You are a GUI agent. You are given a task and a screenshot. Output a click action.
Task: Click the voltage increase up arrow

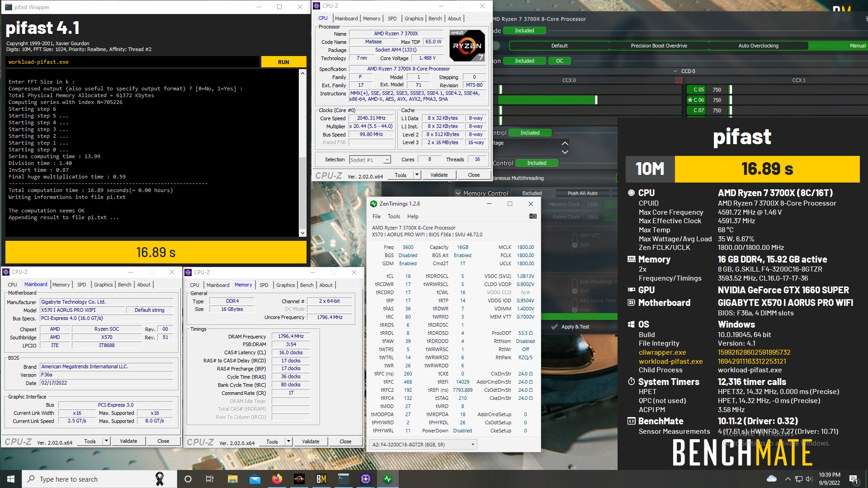565,143
